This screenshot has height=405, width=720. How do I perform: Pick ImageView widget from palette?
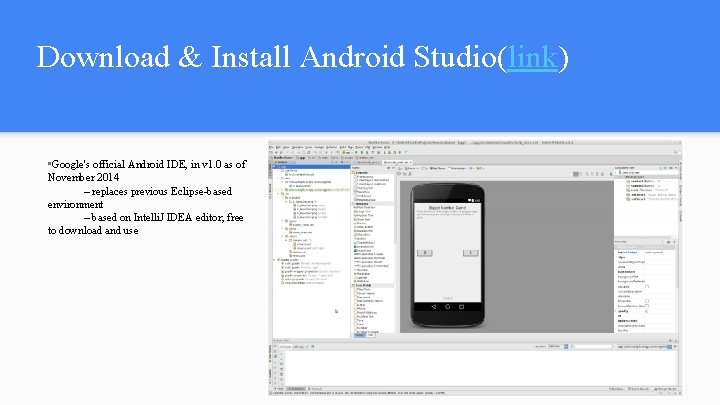363,250
